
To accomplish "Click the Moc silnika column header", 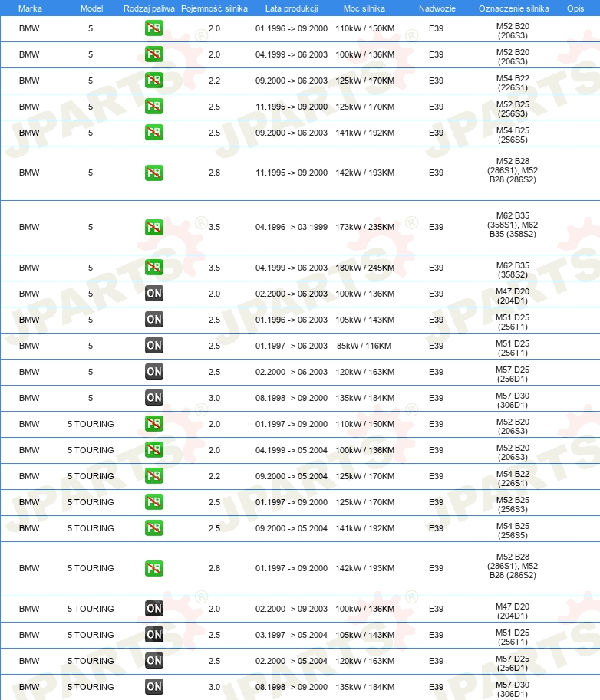I will pos(364,8).
